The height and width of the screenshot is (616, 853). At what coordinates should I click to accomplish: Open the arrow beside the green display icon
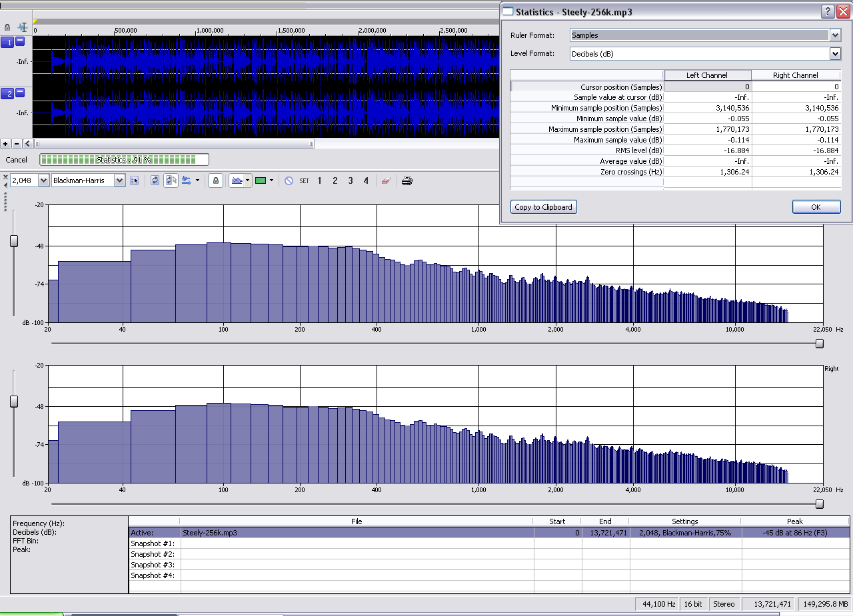tap(271, 180)
